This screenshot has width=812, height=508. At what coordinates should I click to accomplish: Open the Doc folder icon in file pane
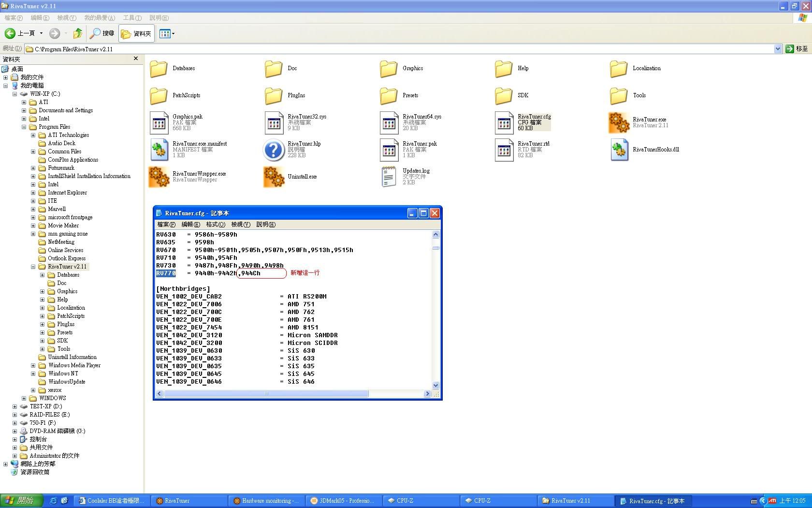point(274,69)
